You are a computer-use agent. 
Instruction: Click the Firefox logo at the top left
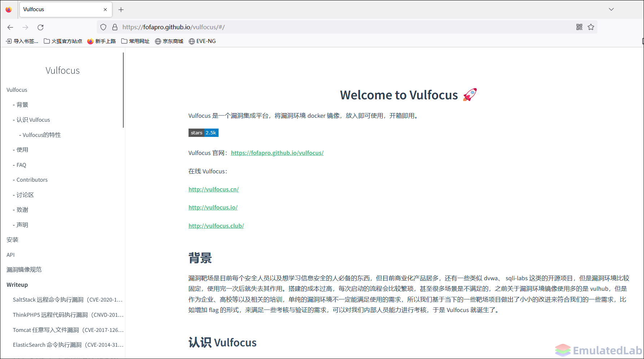click(x=8, y=10)
